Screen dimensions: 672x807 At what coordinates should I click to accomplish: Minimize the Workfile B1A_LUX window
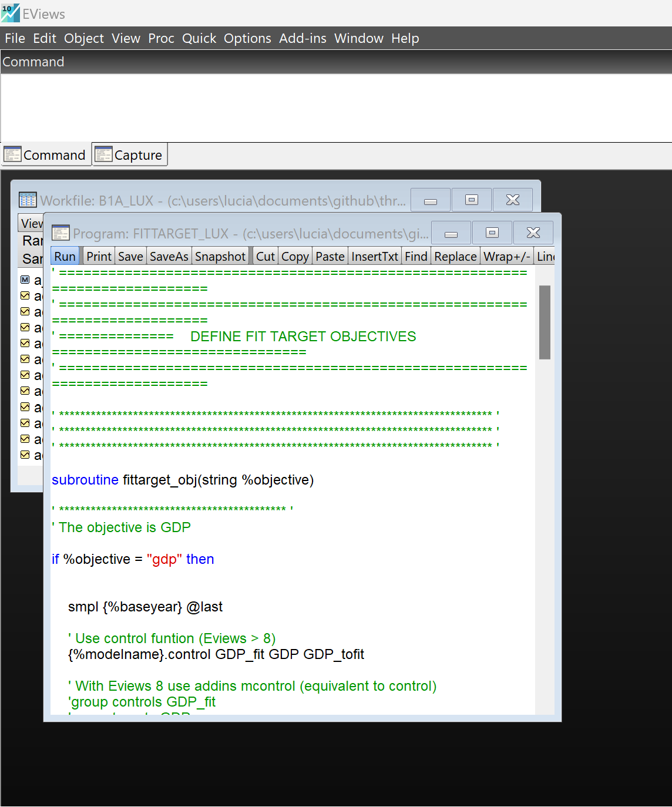(431, 200)
